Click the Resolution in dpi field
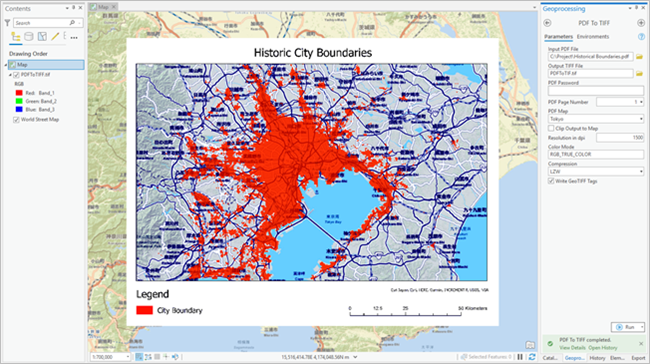 tap(620, 138)
